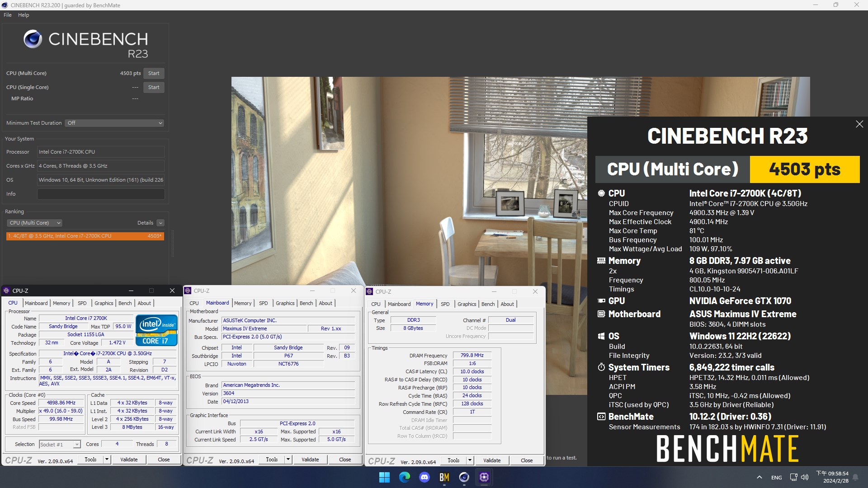This screenshot has width=868, height=488.
Task: Switch to Graphics tab in first CPU-Z
Action: 104,303
